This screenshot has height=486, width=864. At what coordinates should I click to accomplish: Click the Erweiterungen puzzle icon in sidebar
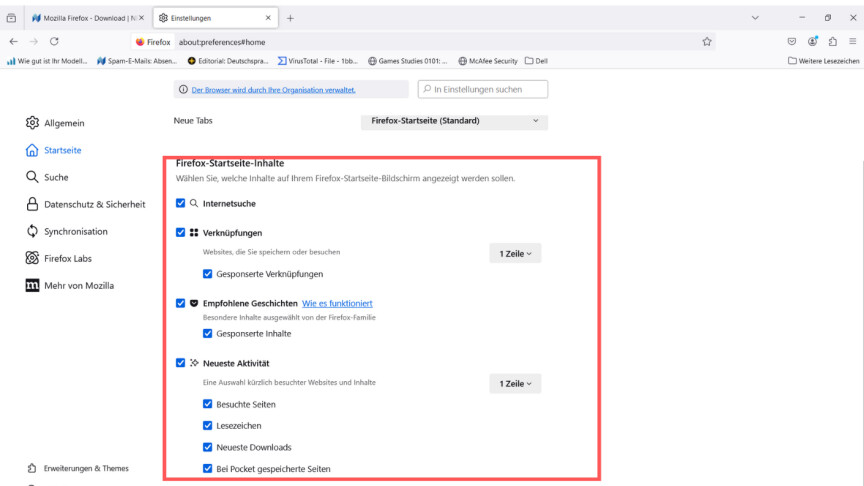32,468
